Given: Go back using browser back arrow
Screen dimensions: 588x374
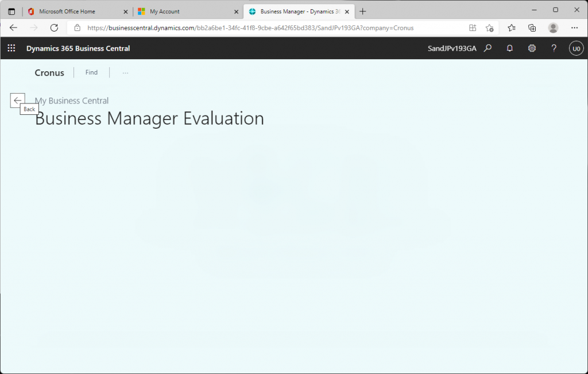Looking at the screenshot, I should click(x=14, y=28).
